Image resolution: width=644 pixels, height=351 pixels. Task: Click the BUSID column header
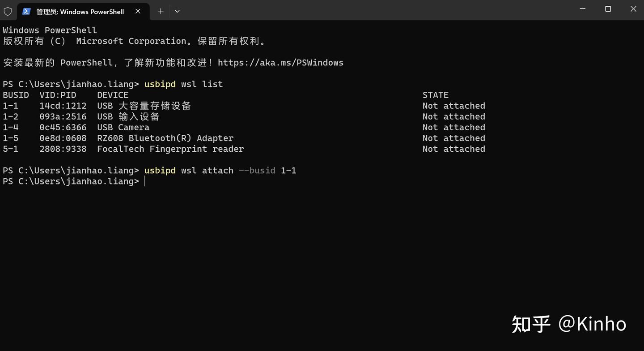point(16,94)
